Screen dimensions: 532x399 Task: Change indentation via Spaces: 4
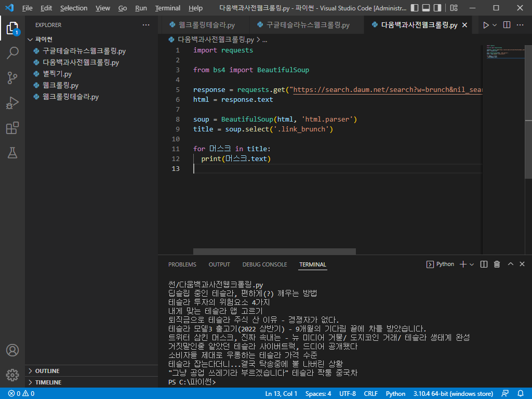(x=318, y=394)
